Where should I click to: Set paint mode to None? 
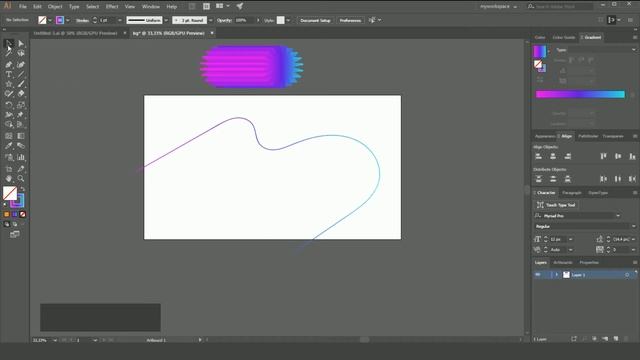(23, 214)
